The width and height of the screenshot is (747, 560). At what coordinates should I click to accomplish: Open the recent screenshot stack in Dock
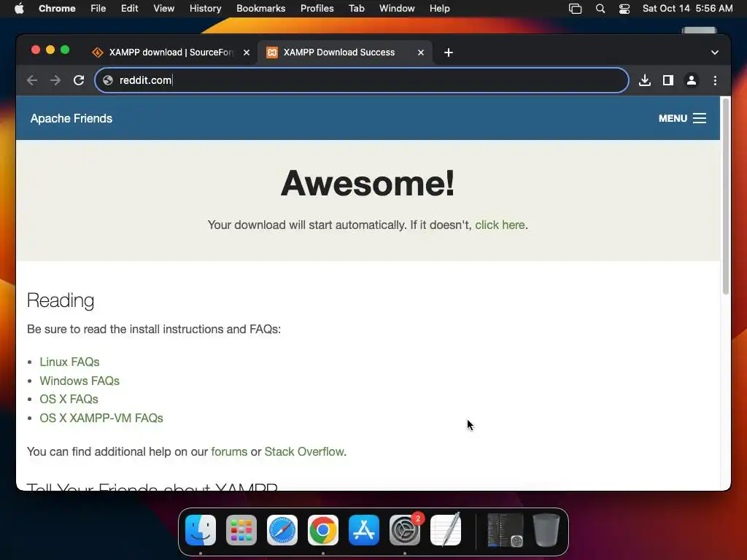(506, 530)
